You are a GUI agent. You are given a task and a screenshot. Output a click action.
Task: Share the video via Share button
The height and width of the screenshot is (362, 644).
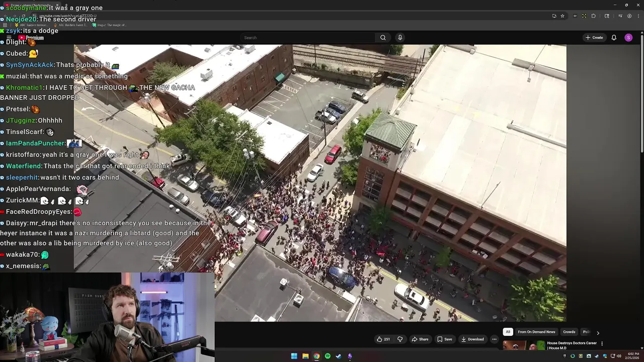click(420, 339)
